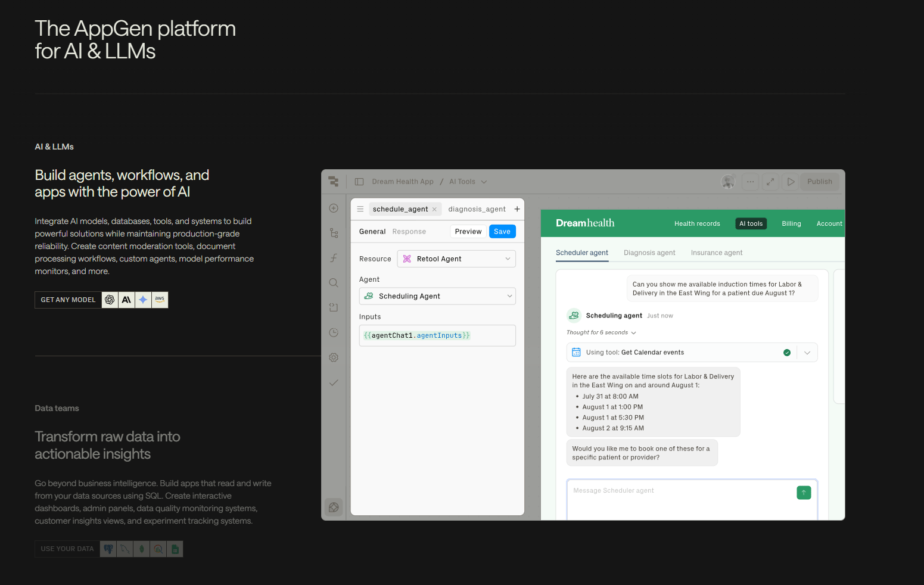Click the OpenAI model logo icon
This screenshot has height=585, width=924.
110,300
